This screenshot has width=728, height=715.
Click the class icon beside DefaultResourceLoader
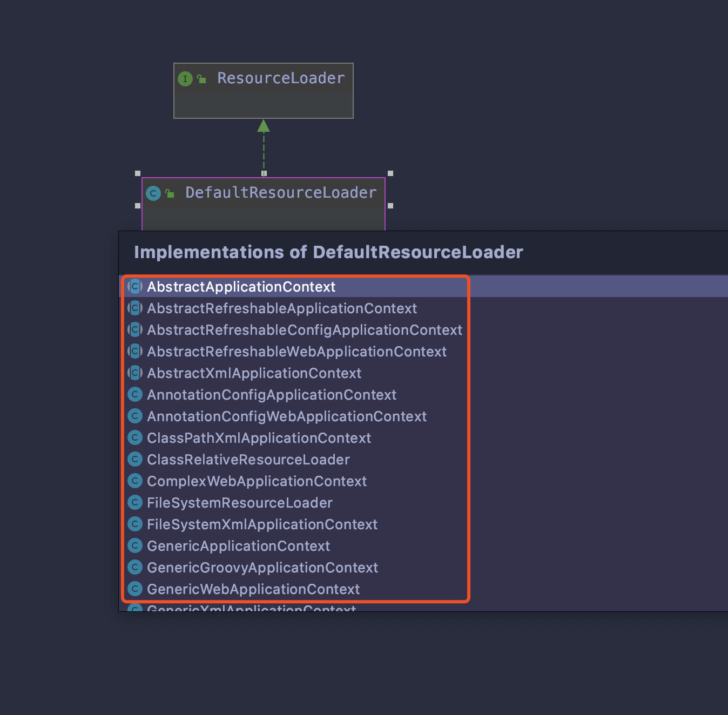pos(153,193)
